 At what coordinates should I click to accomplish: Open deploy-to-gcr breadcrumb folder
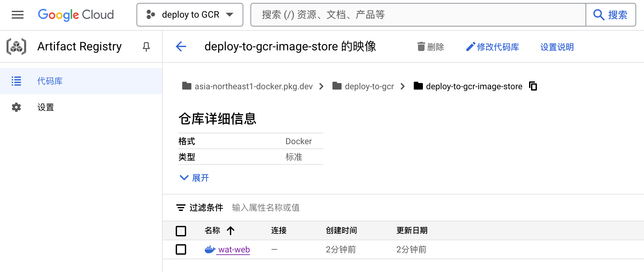[369, 86]
